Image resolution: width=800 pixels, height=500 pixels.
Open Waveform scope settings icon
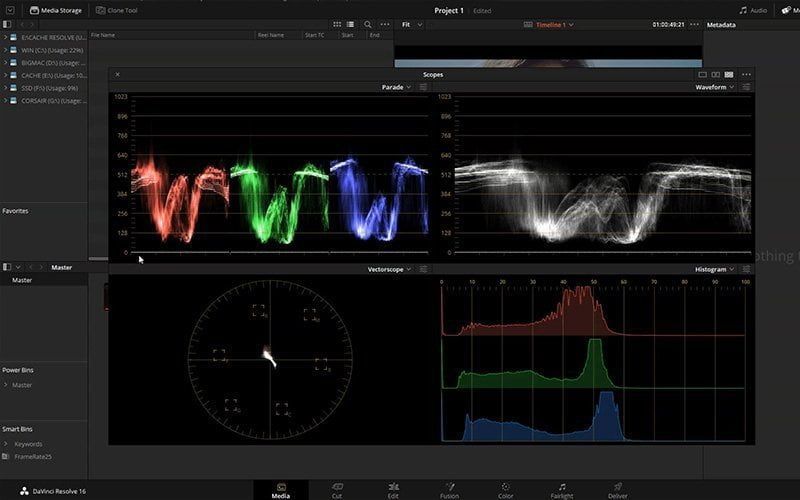click(746, 87)
